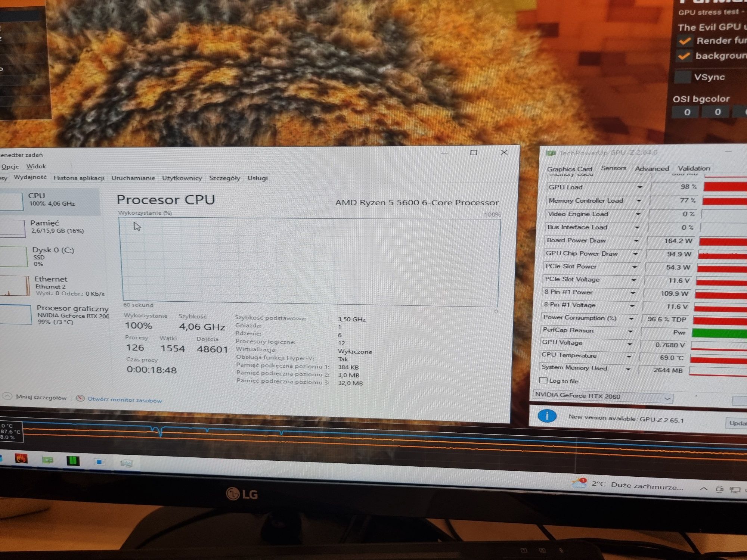Screen dimensions: 747x560
Task: Open Opcje menu in Task Manager
Action: 10,166
